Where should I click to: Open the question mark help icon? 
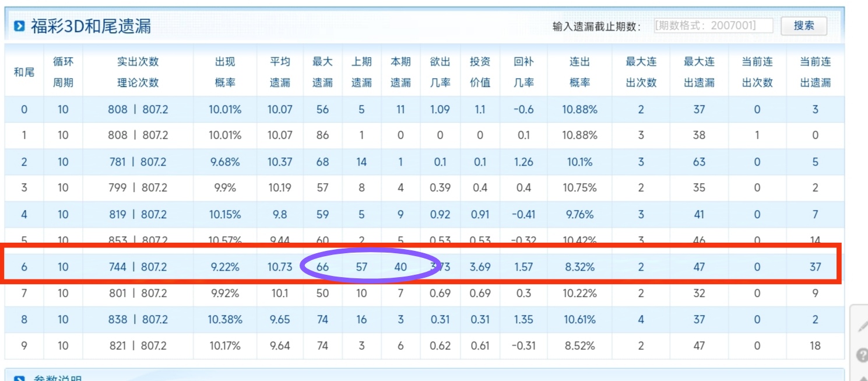(862, 354)
